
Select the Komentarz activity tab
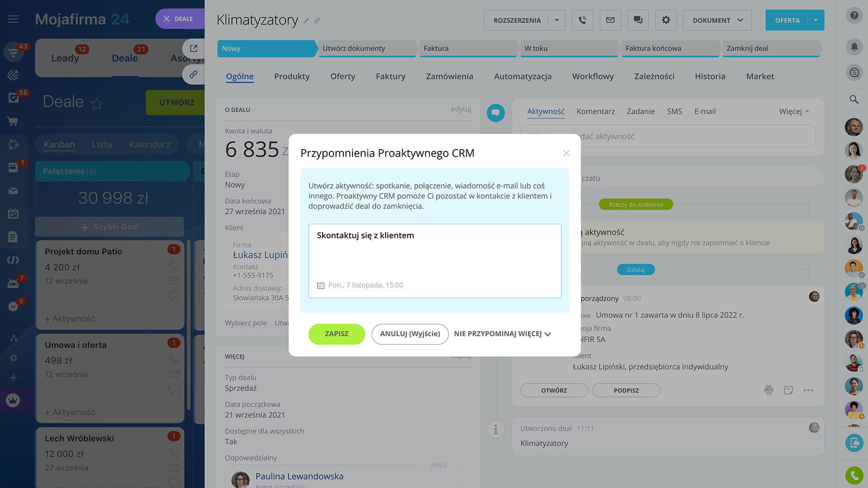(x=596, y=111)
